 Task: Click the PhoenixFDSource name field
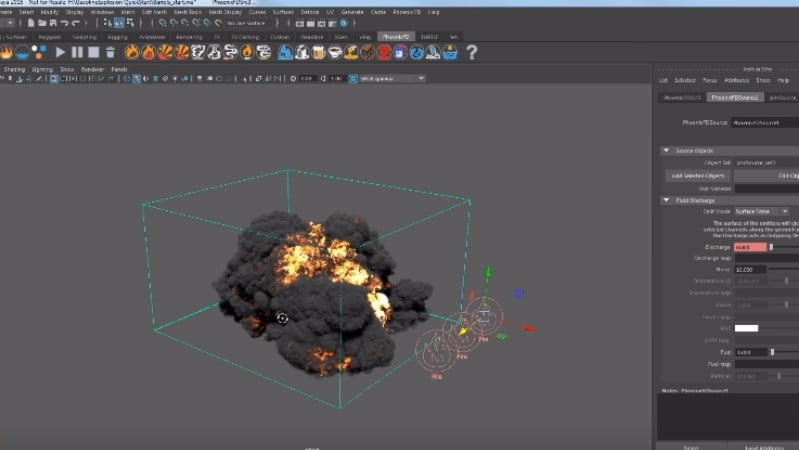coord(765,122)
